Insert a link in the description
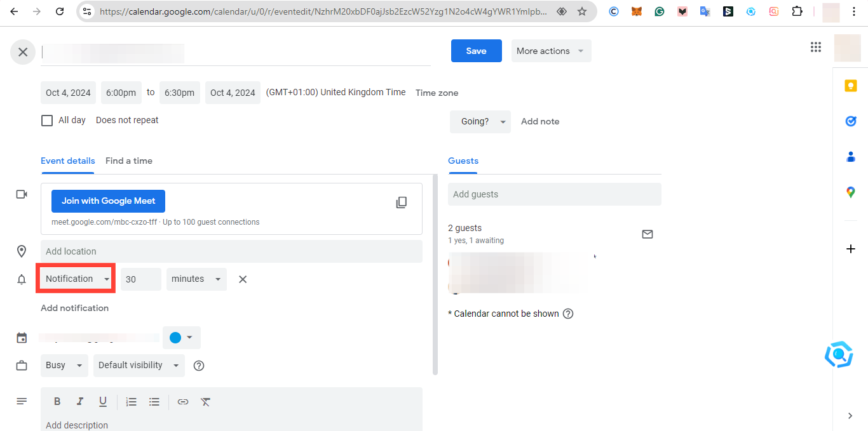 click(x=183, y=401)
